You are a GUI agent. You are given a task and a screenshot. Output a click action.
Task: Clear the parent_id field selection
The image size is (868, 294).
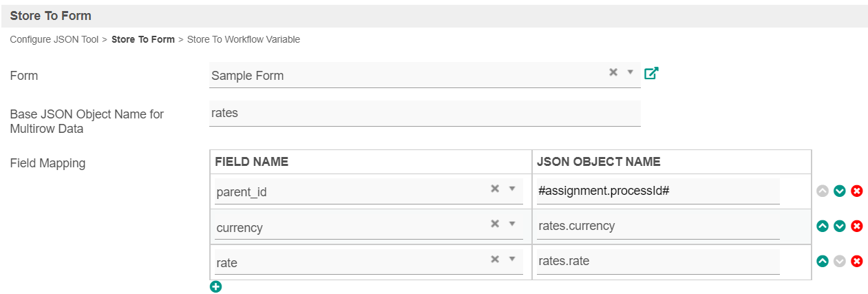click(x=494, y=189)
